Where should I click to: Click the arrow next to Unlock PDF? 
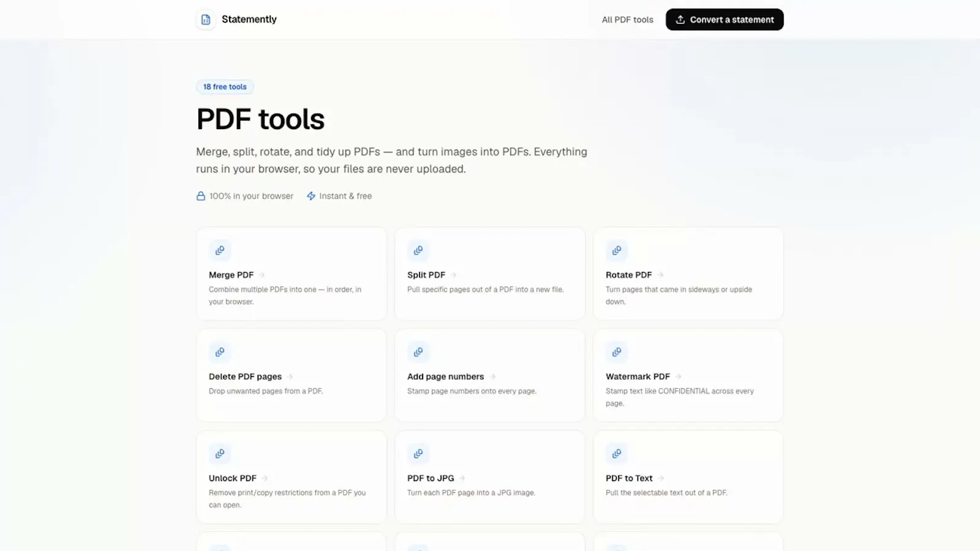point(265,478)
